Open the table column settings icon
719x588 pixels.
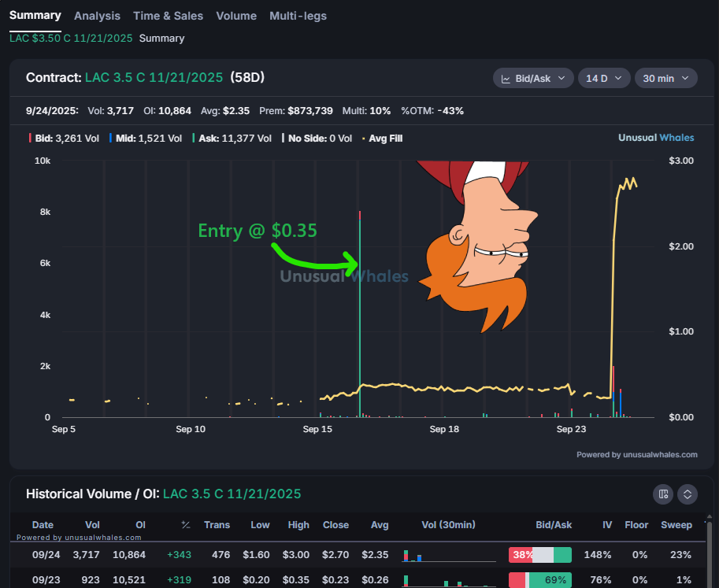coord(663,494)
